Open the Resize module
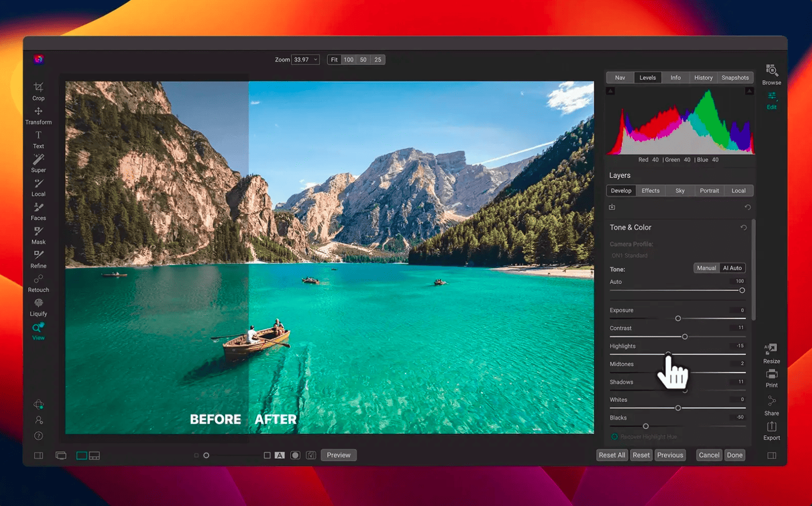Viewport: 812px width, 506px height. (x=772, y=354)
